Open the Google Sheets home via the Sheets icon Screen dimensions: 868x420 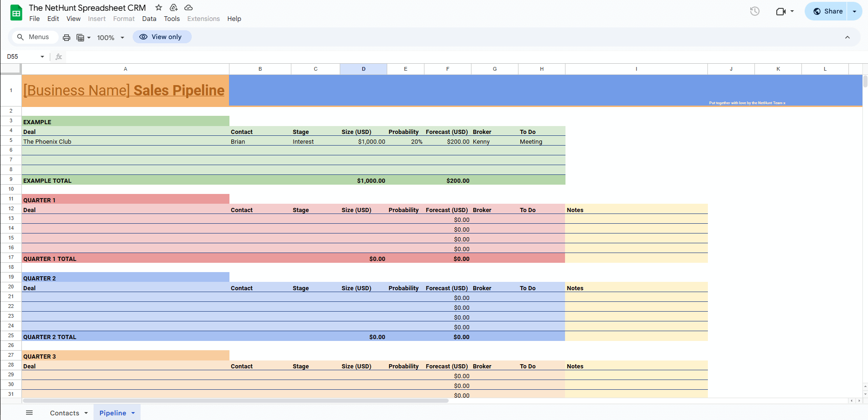pos(16,12)
